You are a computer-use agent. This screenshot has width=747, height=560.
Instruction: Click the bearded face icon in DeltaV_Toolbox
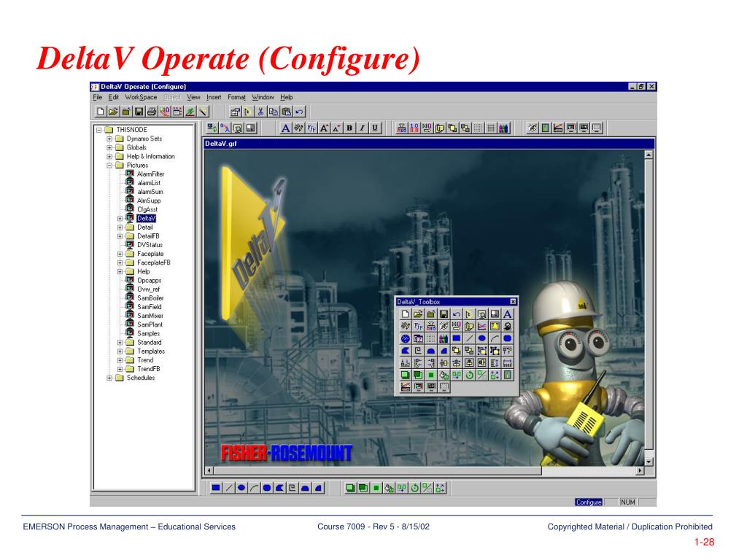point(508,326)
